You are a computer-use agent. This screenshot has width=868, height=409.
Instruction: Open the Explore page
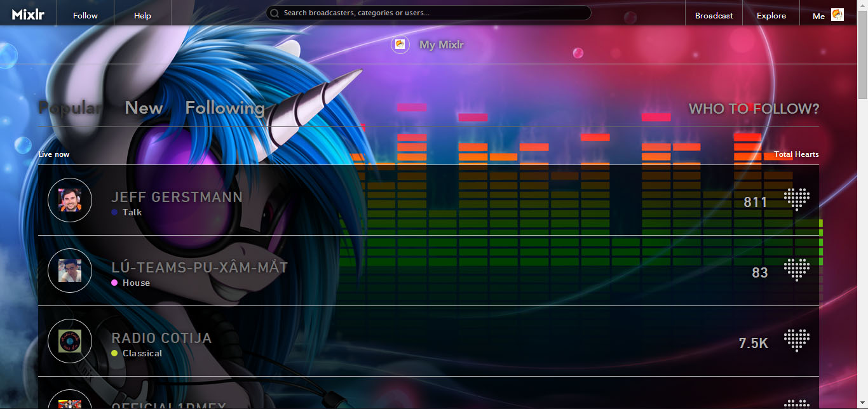click(x=771, y=15)
